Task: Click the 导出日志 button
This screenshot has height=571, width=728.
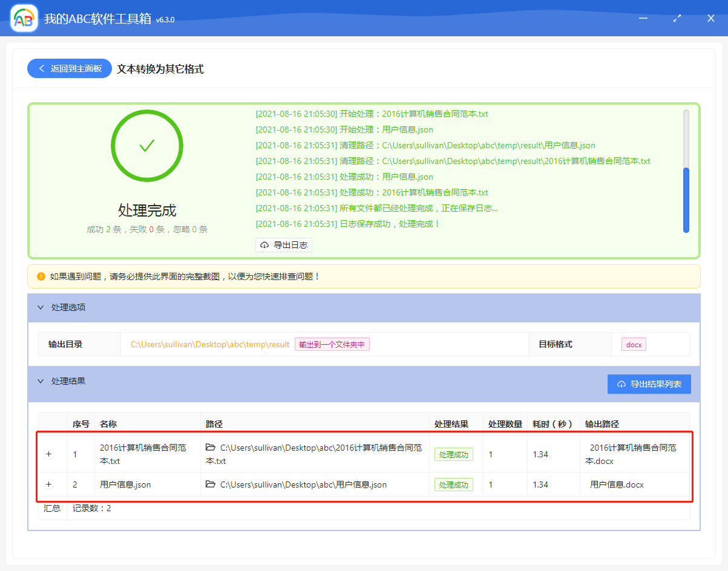Action: coord(284,245)
